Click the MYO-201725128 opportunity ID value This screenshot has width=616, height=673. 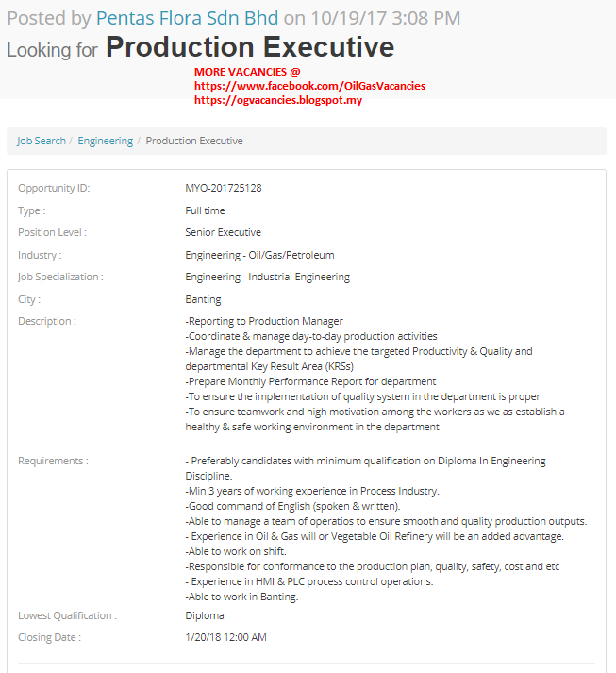click(224, 188)
